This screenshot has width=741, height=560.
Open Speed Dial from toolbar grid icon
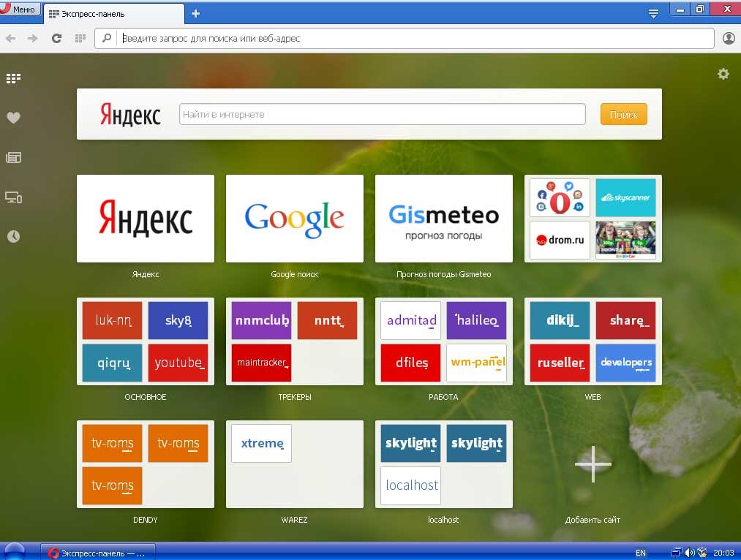(80, 38)
